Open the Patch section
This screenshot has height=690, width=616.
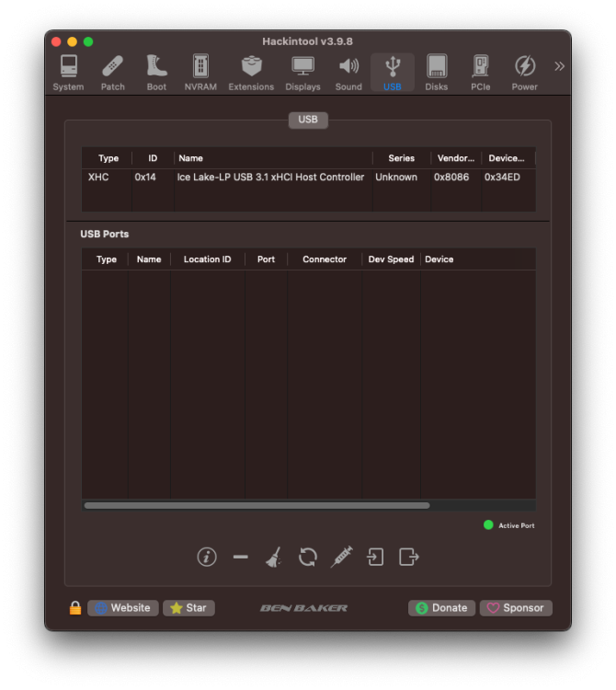(112, 73)
